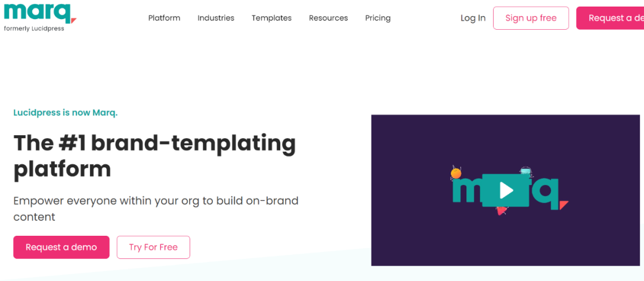Screen dimensions: 644x281
Task: Play the Marq intro video
Action: click(506, 190)
